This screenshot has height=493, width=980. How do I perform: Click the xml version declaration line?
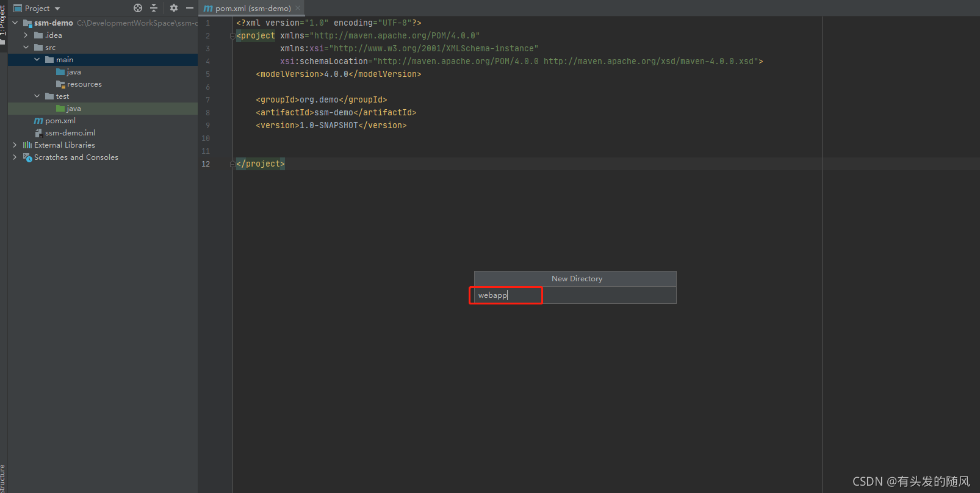[x=329, y=23]
